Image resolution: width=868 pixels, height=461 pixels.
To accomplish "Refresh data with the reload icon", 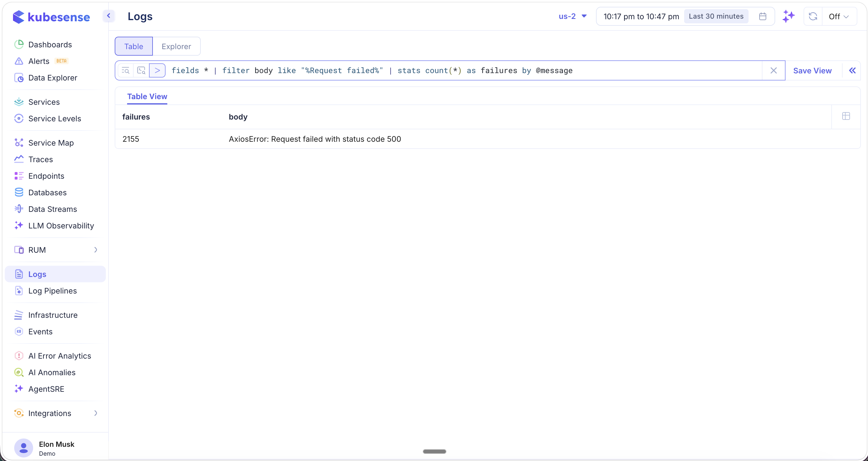I will point(813,16).
